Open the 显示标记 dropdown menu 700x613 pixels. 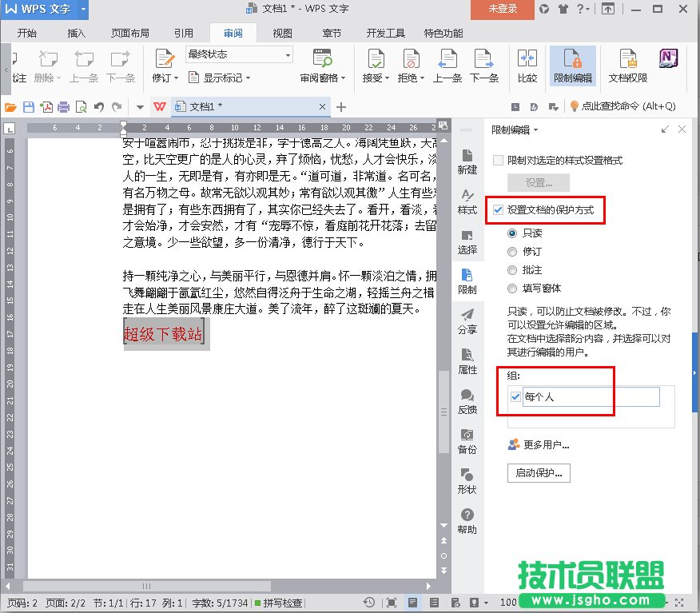click(220, 78)
